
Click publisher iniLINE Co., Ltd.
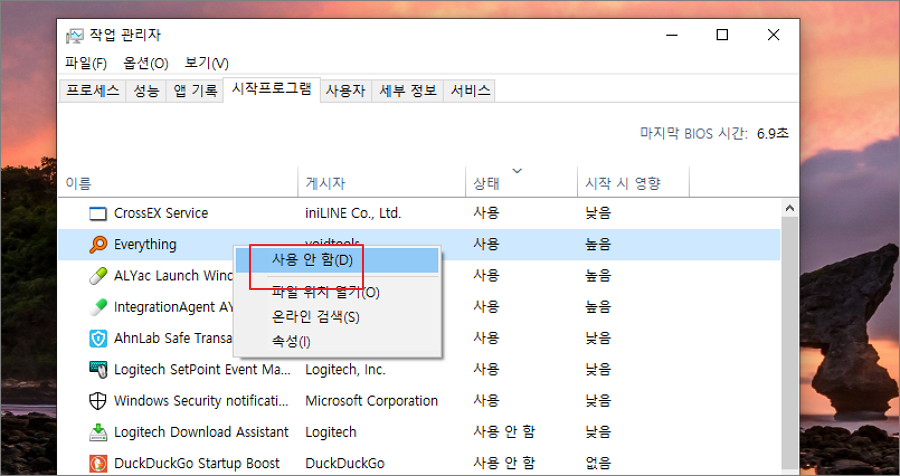click(353, 214)
